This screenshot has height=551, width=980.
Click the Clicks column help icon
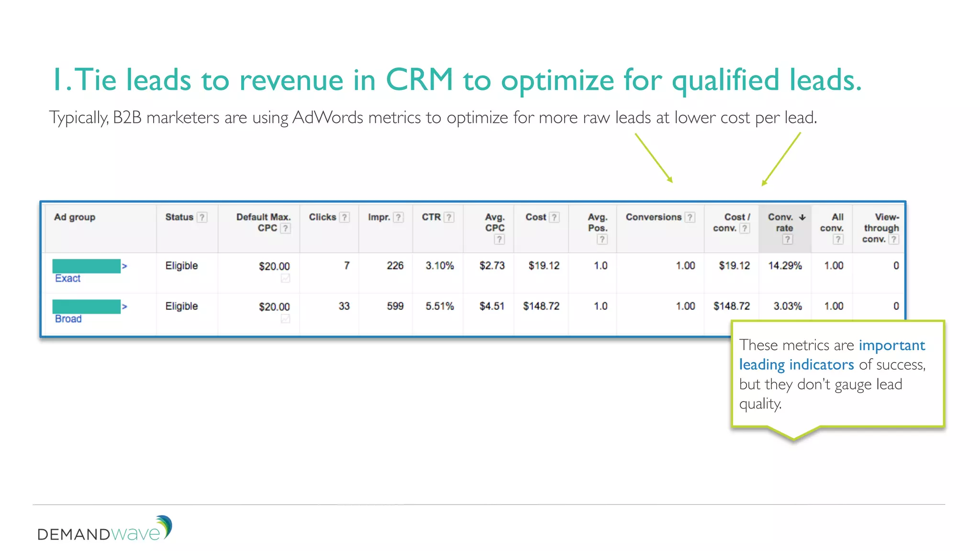point(345,217)
